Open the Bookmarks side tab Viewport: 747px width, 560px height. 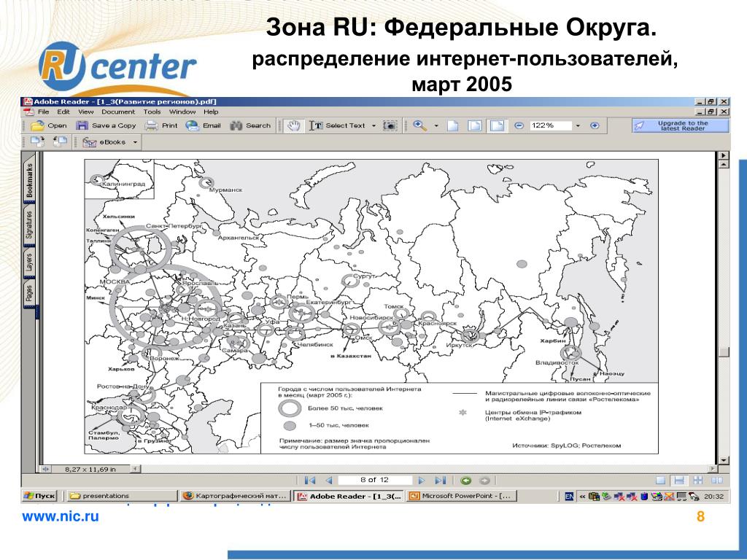(x=29, y=180)
